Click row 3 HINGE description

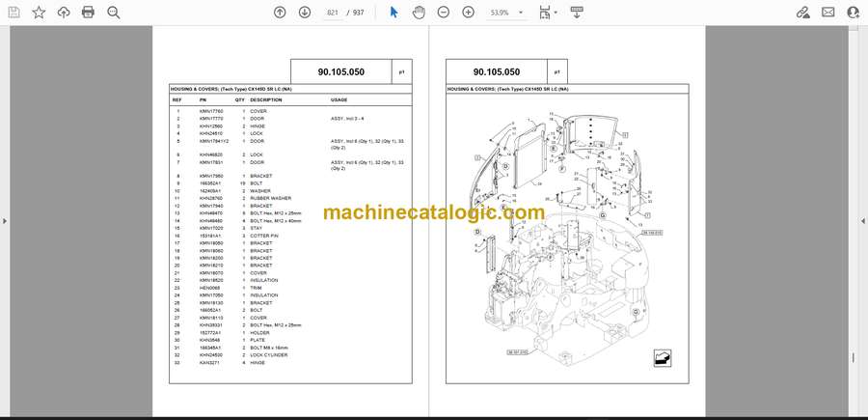click(x=258, y=126)
